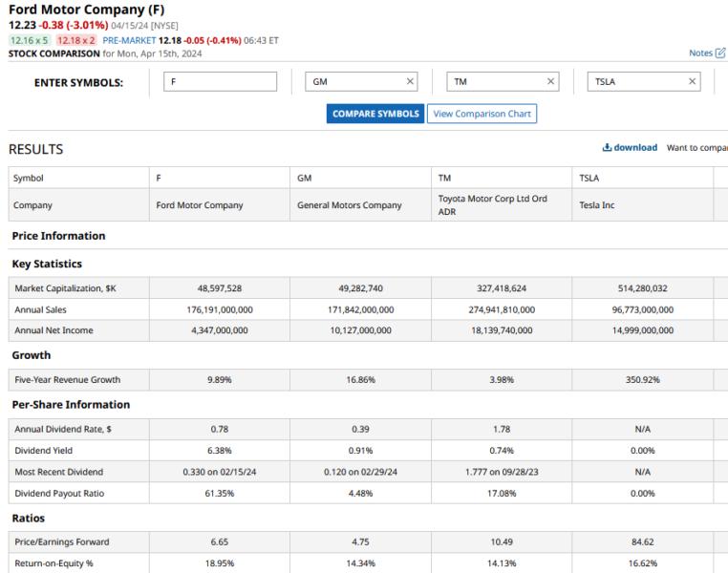The width and height of the screenshot is (728, 573).
Task: Clear the TM symbol with X
Action: (550, 82)
